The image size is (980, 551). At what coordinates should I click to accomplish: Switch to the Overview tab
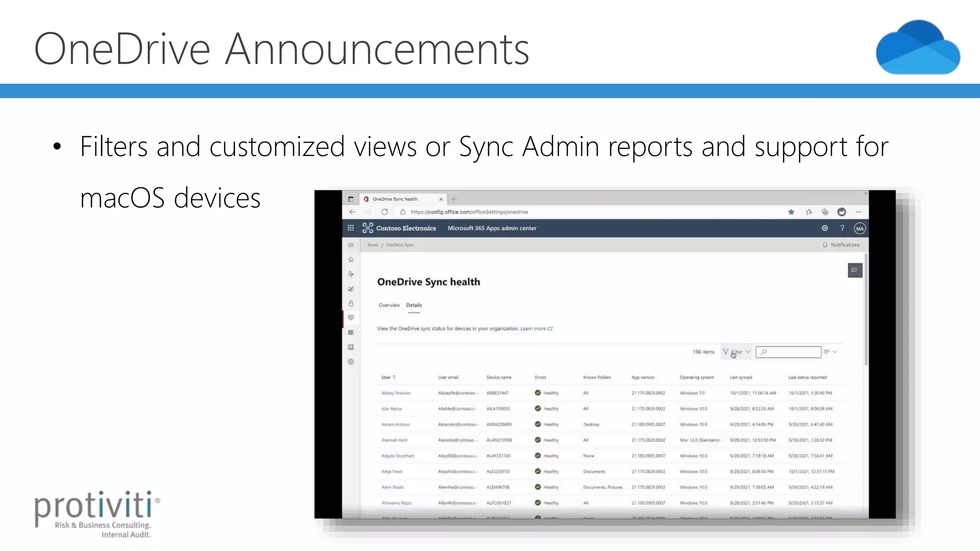point(389,305)
